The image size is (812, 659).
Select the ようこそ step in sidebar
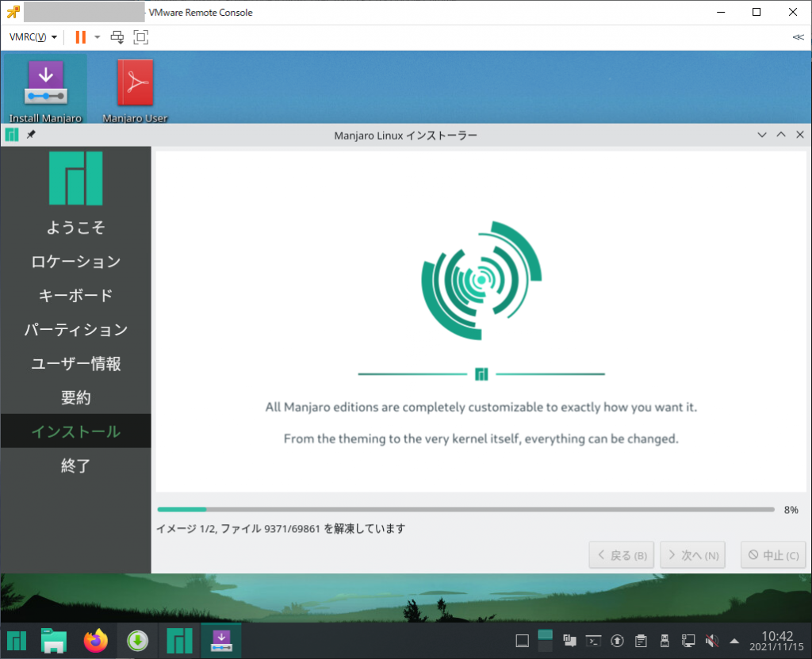point(75,228)
